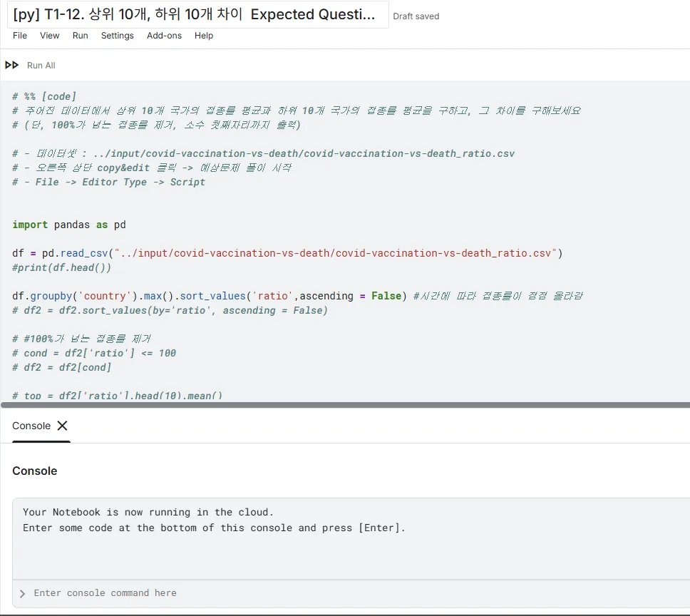Open the Run menu
Viewport: 690px width, 616px height.
80,36
